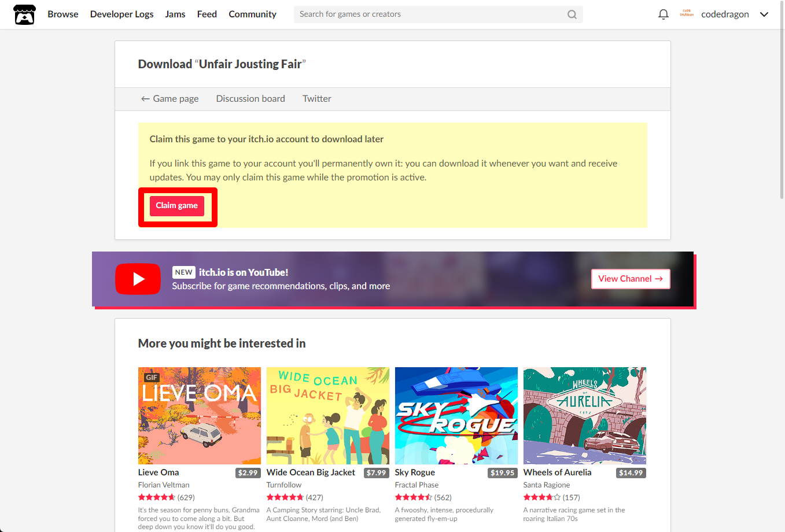Image resolution: width=785 pixels, height=532 pixels.
Task: Open Developer Logs
Action: [x=122, y=14]
